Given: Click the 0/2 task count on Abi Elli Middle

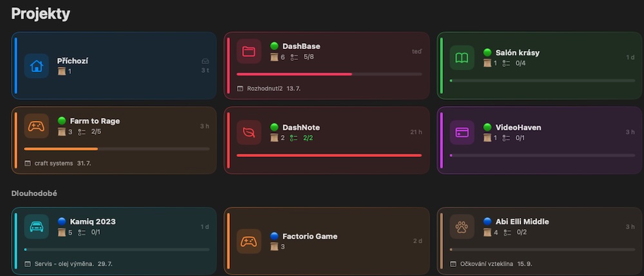Looking at the screenshot, I should click(x=521, y=232).
